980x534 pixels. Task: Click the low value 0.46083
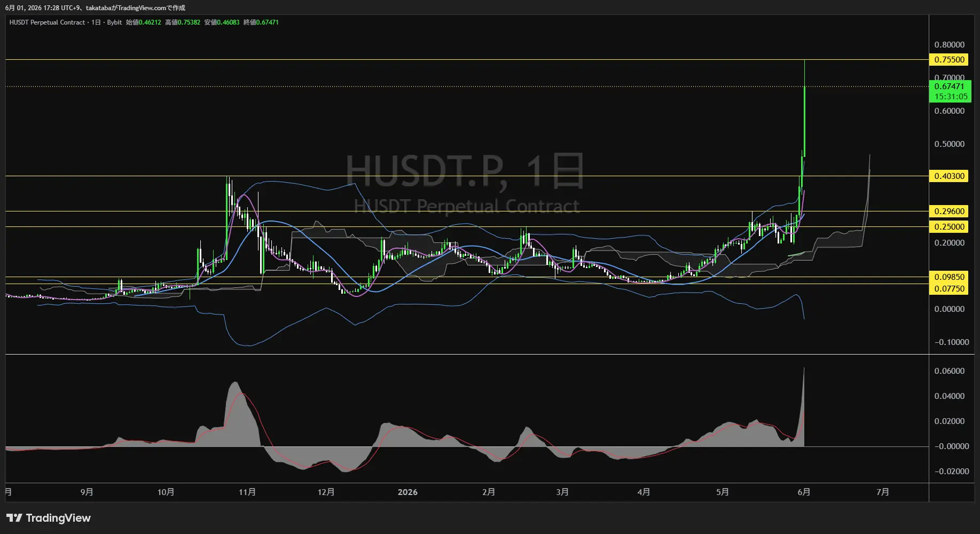click(228, 22)
